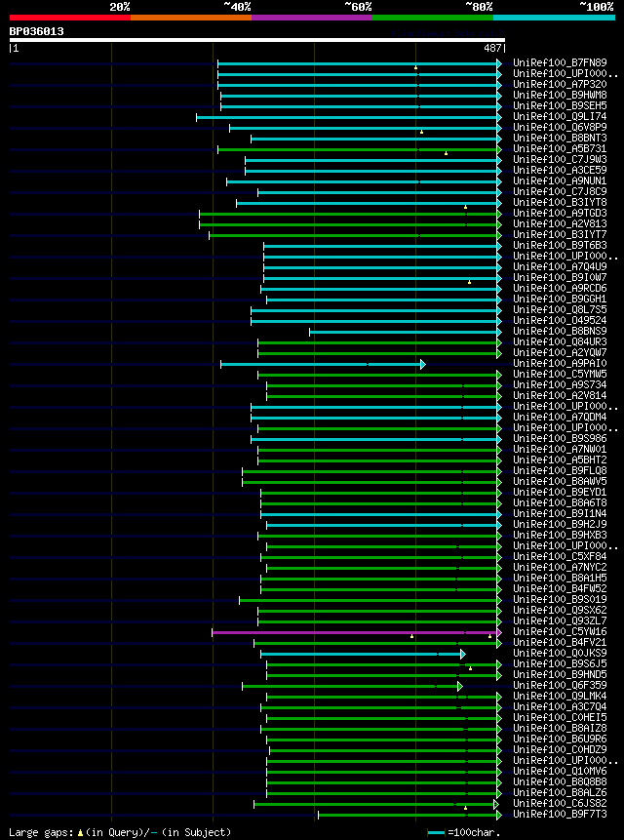Viewport: 624px width, 840px height.
Task: Open the UniRef100_B8BNT3 entry
Action: (560, 139)
